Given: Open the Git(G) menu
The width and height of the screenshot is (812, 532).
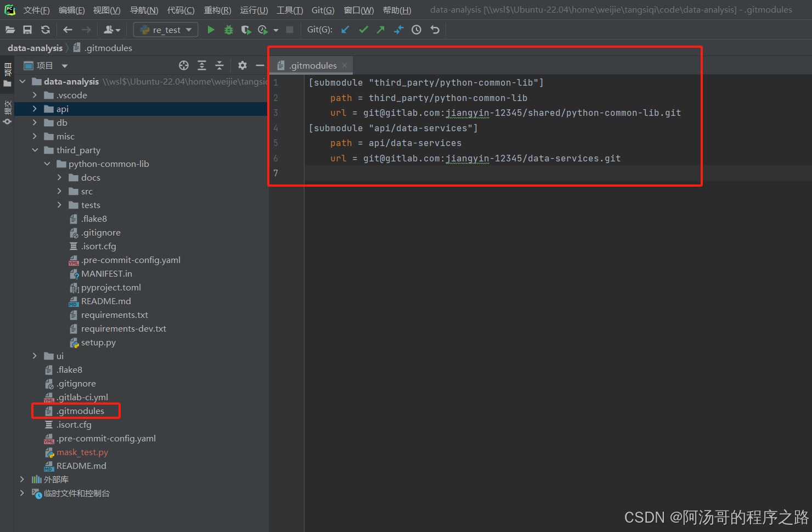Looking at the screenshot, I should point(323,9).
